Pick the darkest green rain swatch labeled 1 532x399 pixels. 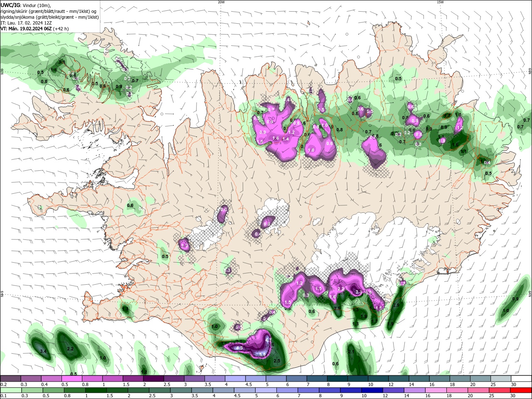pos(96,390)
